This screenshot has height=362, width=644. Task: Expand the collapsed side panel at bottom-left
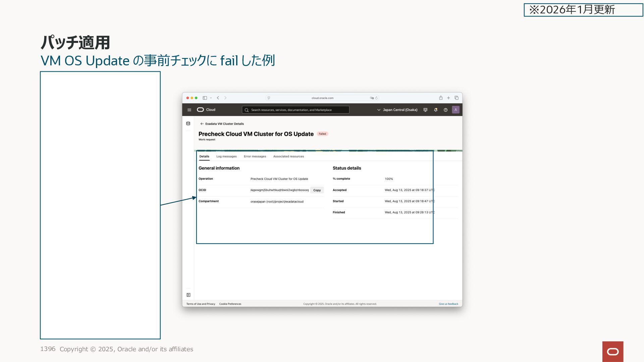pyautogui.click(x=189, y=295)
